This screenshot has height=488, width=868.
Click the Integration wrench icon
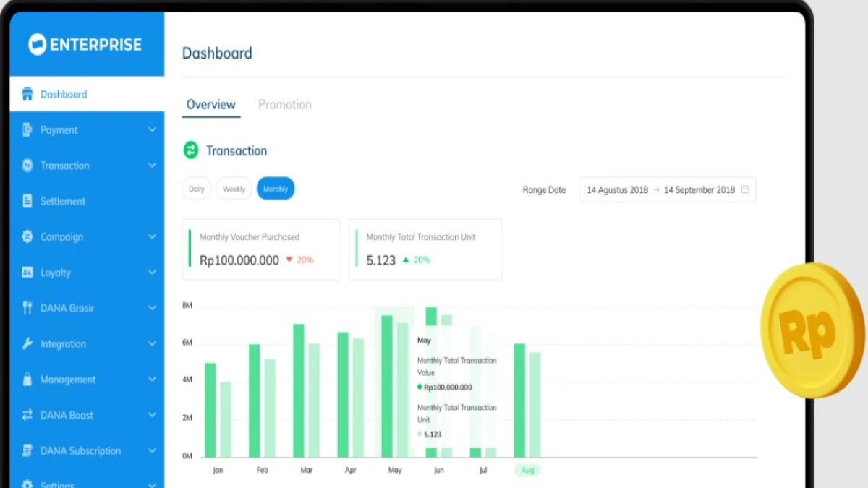coord(27,343)
